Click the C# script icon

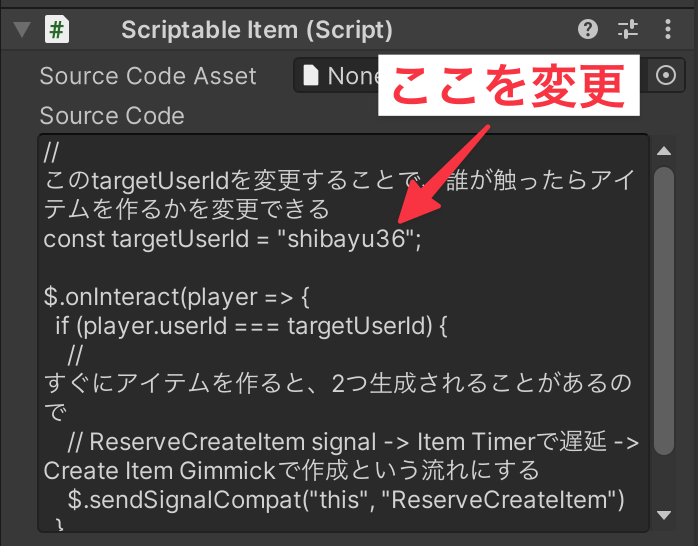(x=57, y=29)
